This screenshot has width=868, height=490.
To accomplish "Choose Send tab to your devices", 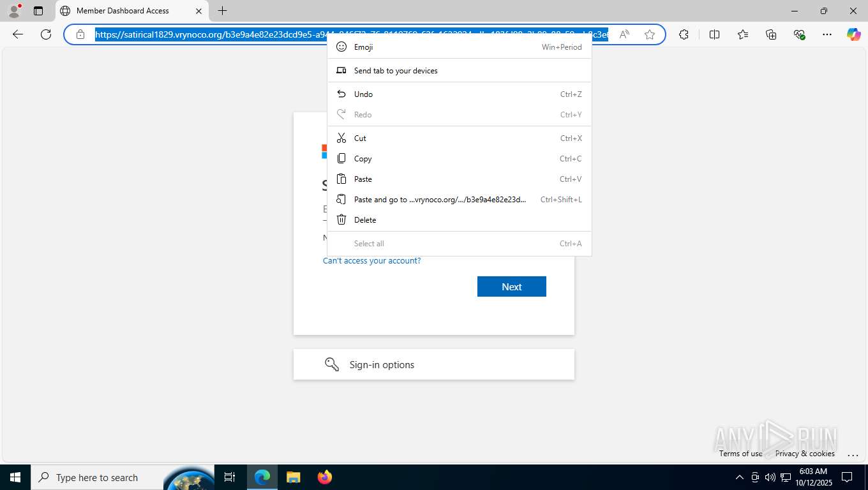I will click(x=460, y=70).
